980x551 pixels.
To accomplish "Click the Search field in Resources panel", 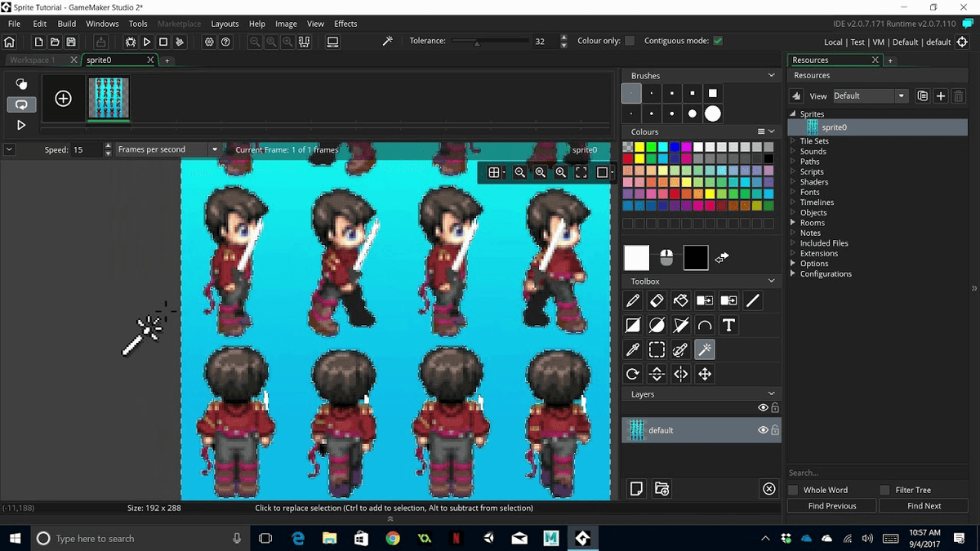I will 877,473.
